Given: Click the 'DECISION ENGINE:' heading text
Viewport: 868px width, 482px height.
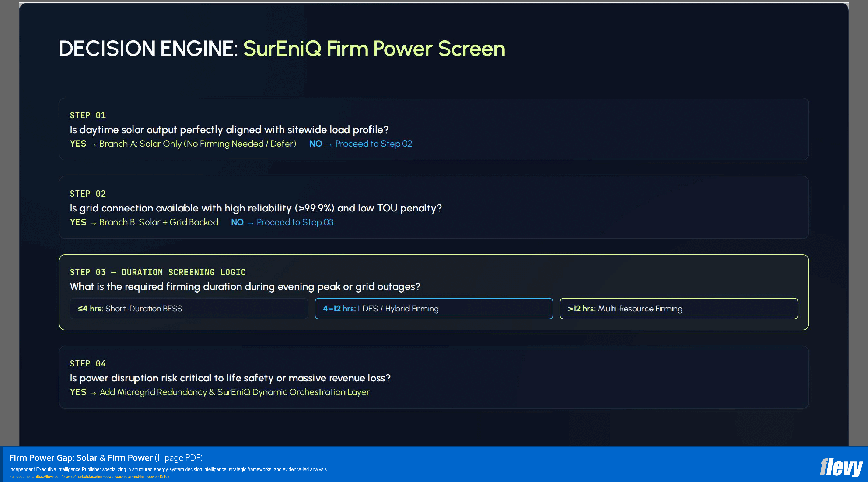Looking at the screenshot, I should point(149,49).
